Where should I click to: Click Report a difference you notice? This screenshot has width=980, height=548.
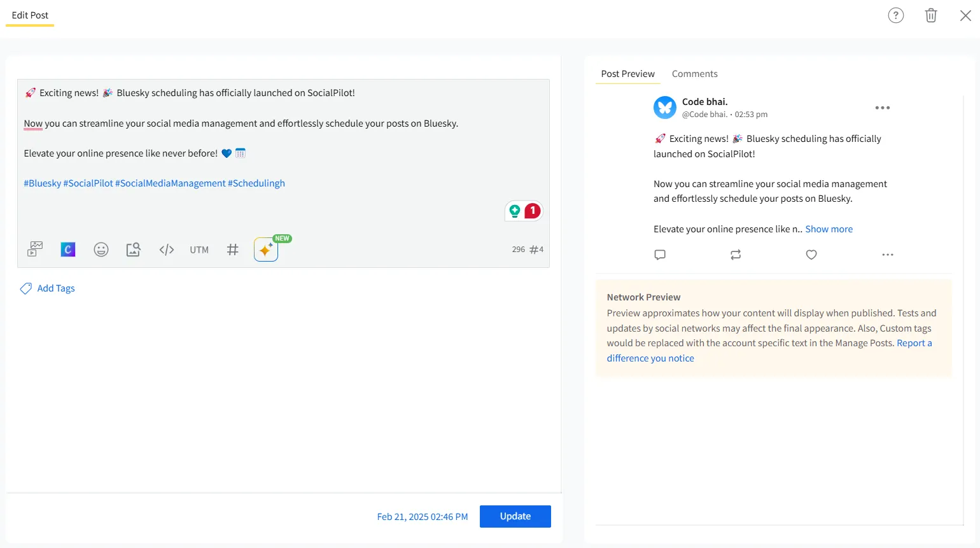[914, 342]
